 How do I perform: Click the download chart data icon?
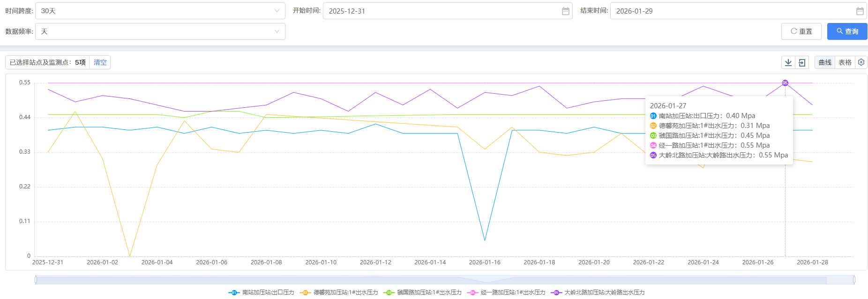[x=788, y=63]
